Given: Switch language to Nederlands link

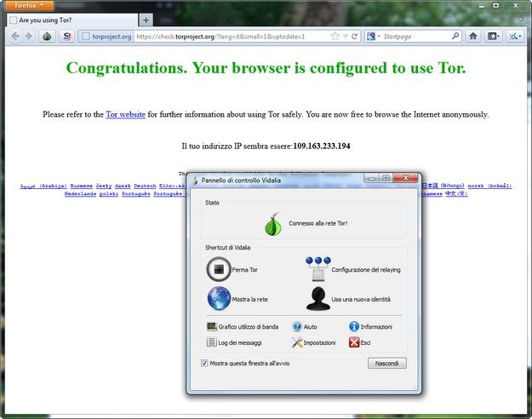Looking at the screenshot, I should [x=80, y=193].
